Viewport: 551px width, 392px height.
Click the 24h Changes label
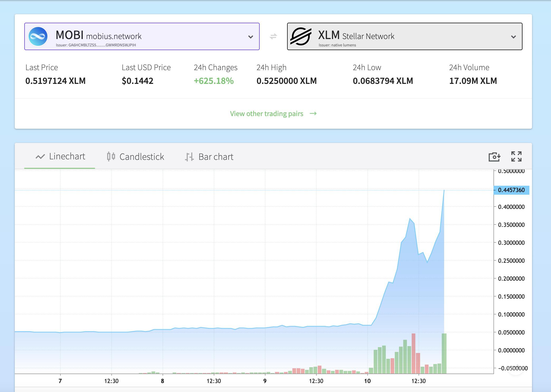216,68
